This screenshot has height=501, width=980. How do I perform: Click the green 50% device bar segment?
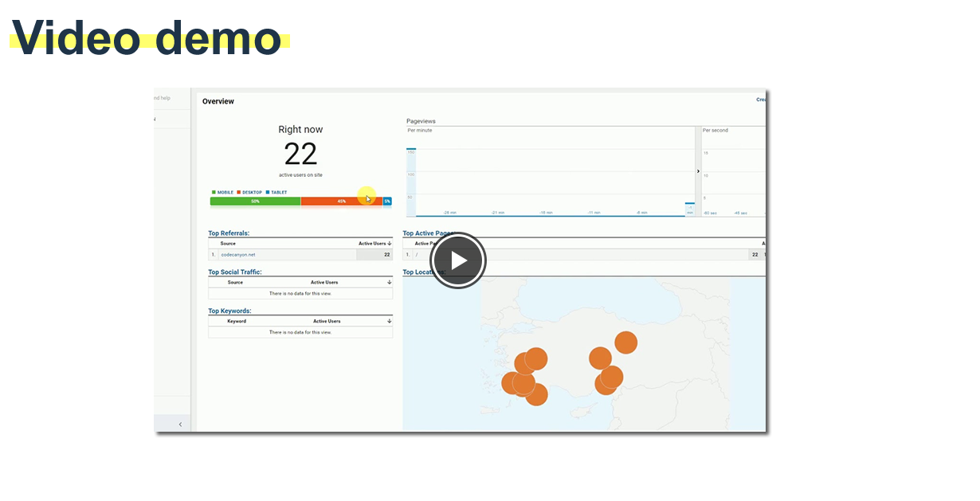[255, 202]
